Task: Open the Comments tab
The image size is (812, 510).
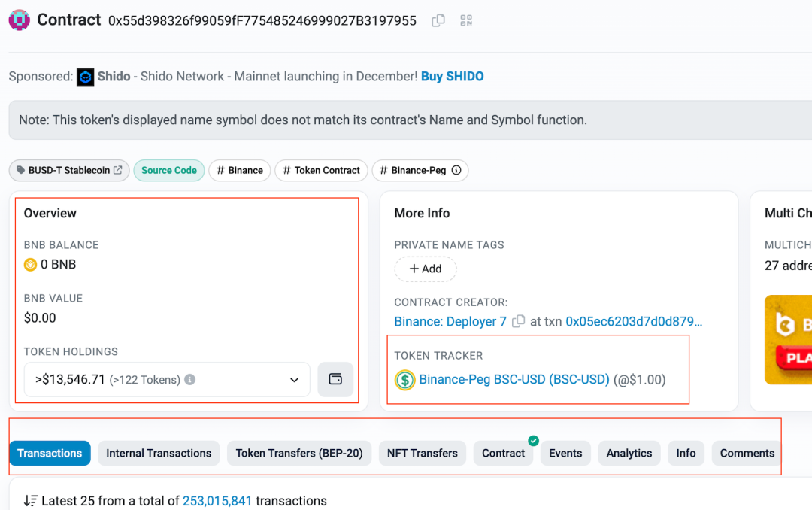Action: (x=747, y=454)
